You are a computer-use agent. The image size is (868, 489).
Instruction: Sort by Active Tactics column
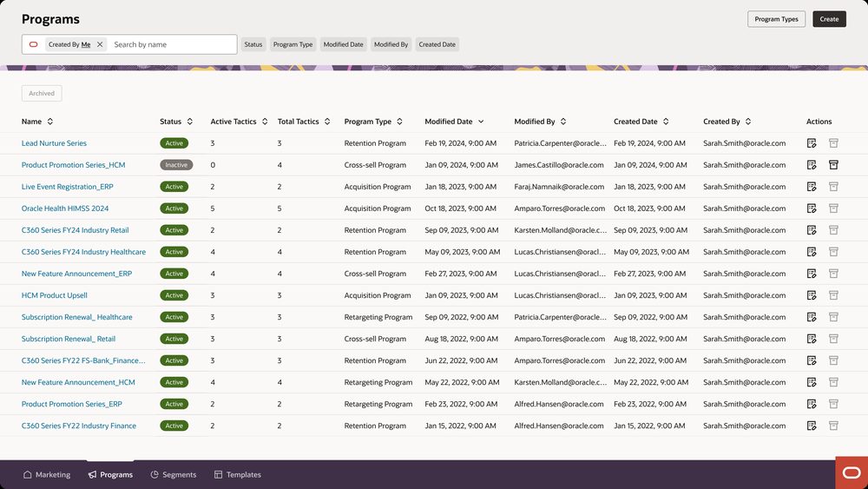coord(265,122)
